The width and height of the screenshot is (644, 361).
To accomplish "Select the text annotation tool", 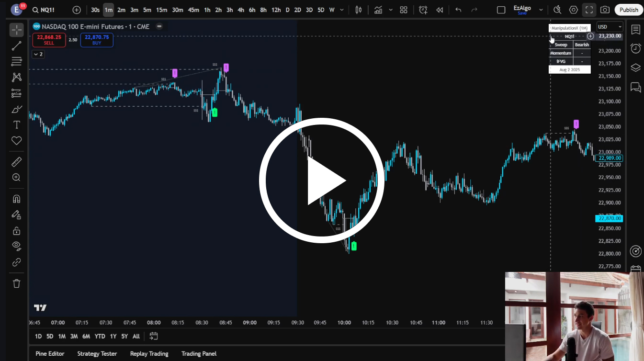I will tap(17, 125).
